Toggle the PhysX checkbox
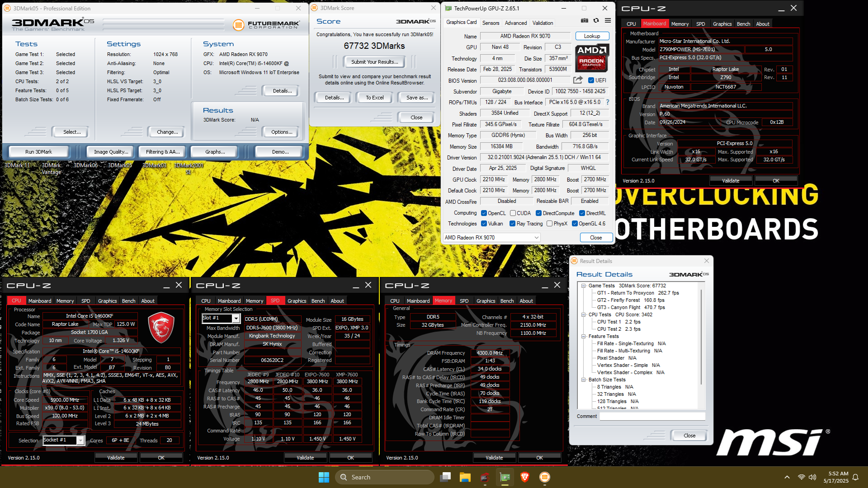Viewport: 868px width, 488px height. pyautogui.click(x=549, y=224)
